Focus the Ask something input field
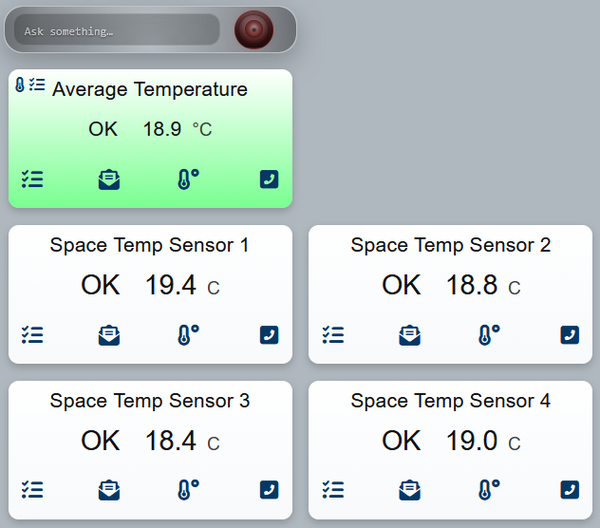 117,30
